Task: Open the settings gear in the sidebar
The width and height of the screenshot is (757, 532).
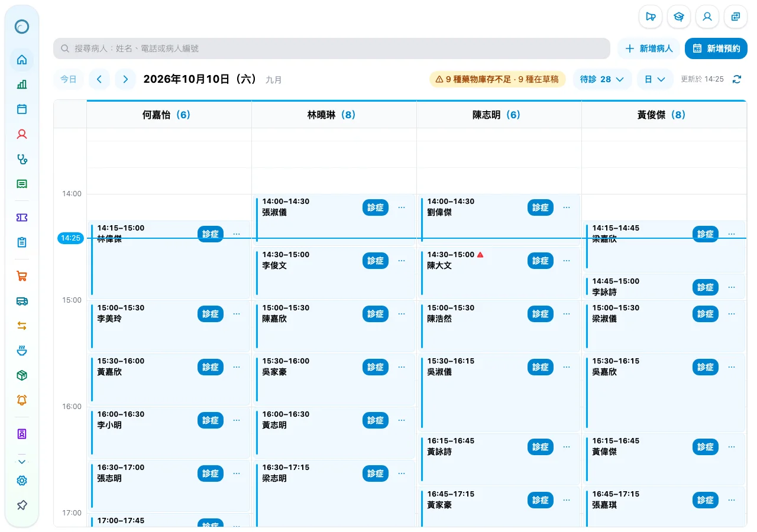Action: (22, 481)
